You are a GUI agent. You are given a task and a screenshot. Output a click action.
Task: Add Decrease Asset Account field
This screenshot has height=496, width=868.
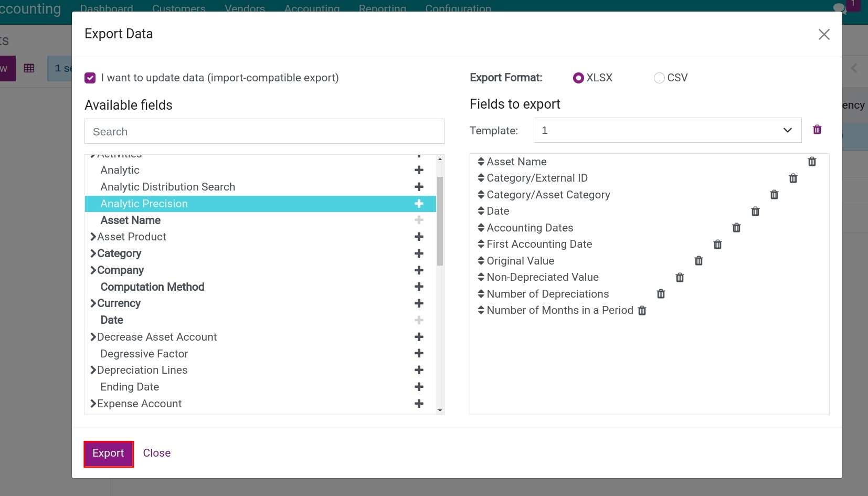click(419, 337)
